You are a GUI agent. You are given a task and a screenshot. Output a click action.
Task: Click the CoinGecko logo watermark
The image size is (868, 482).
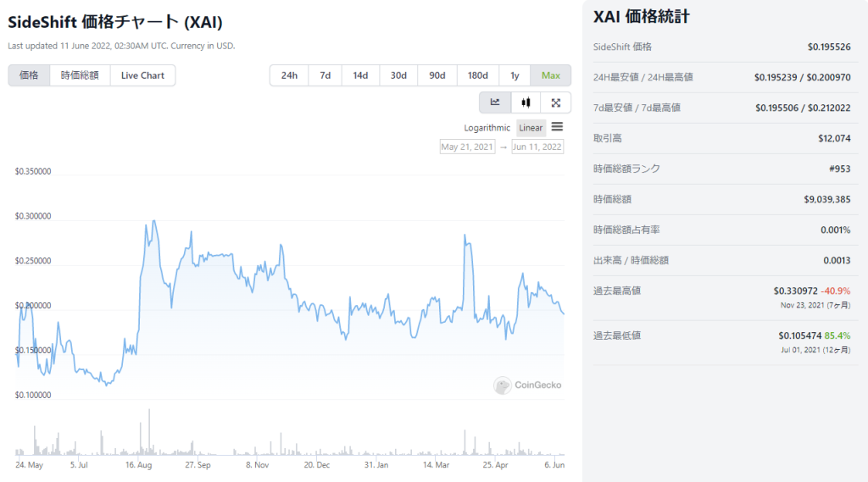(528, 385)
